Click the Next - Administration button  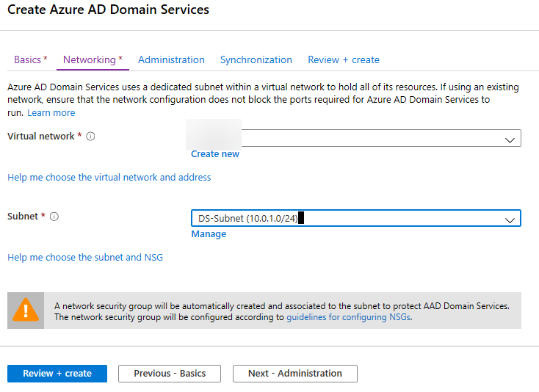pyautogui.click(x=294, y=374)
